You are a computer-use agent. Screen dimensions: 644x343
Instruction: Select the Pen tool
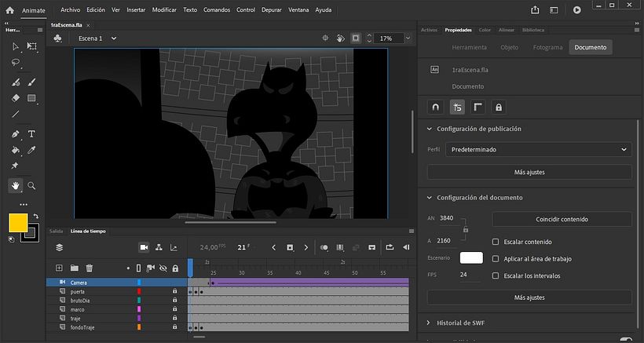point(16,134)
